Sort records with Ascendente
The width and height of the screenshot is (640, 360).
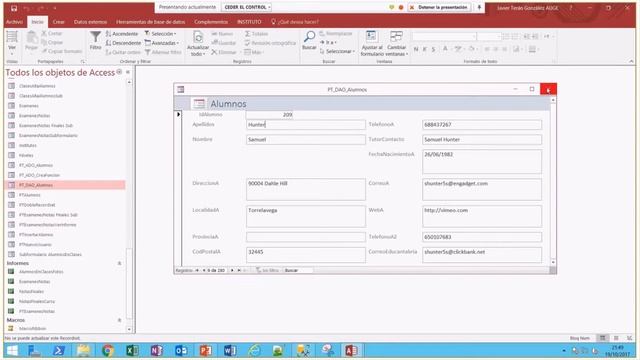click(122, 33)
